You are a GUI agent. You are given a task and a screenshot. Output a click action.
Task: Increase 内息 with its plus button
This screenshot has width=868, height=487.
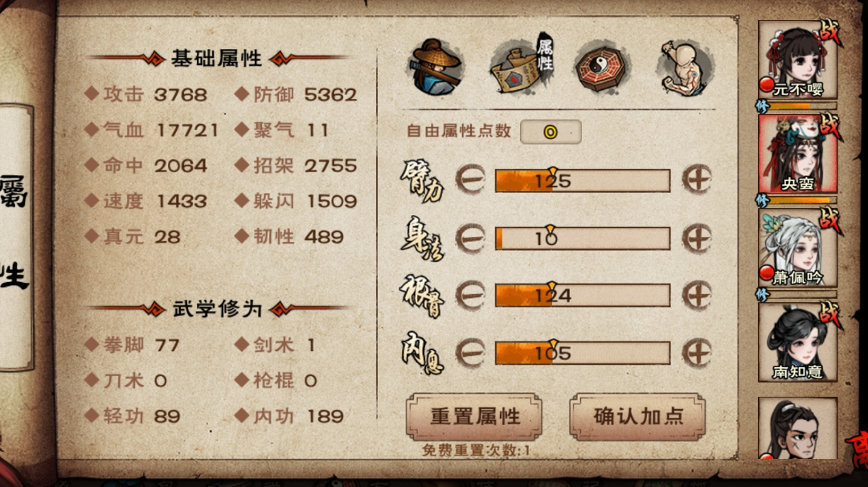coord(696,353)
